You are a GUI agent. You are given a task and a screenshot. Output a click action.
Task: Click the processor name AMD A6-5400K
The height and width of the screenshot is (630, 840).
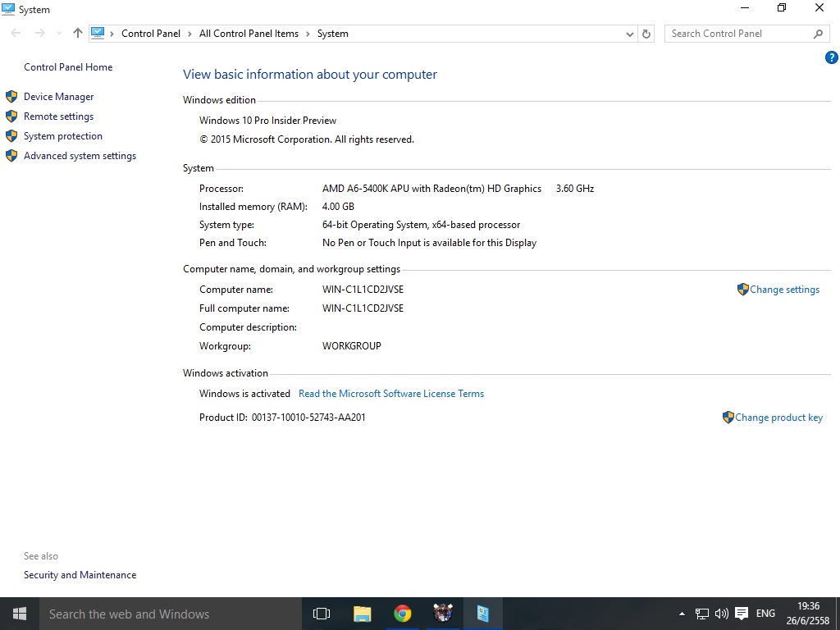(x=431, y=189)
